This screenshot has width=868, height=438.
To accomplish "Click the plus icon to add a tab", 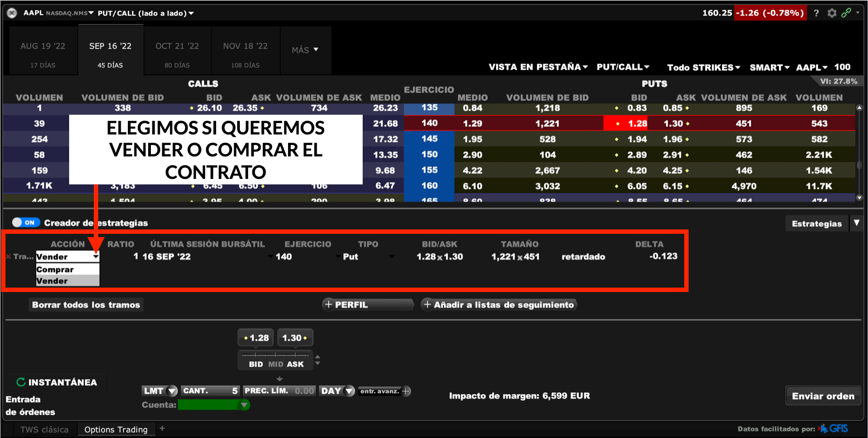I will (162, 428).
